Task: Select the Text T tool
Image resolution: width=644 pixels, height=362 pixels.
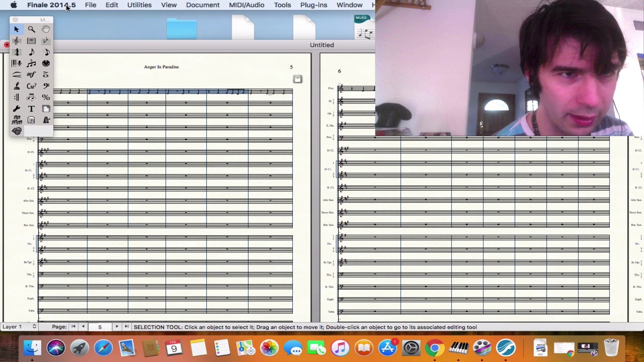Action: coord(31,109)
